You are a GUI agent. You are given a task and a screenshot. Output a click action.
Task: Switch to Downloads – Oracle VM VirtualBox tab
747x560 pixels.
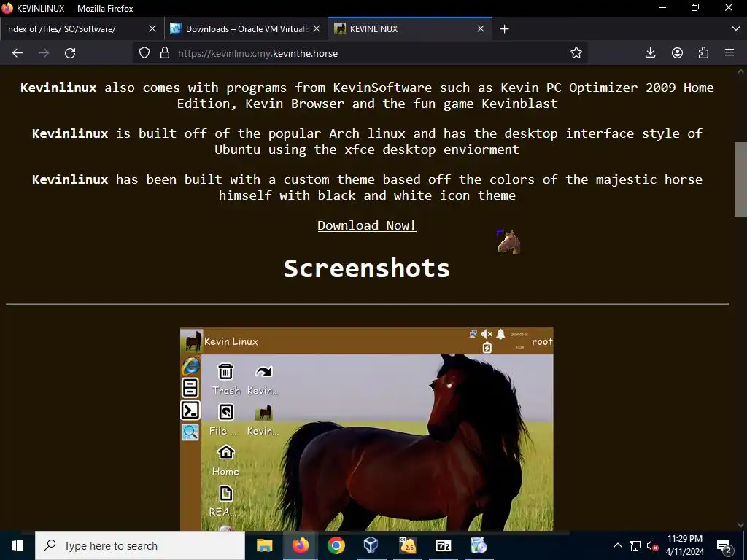click(x=239, y=29)
